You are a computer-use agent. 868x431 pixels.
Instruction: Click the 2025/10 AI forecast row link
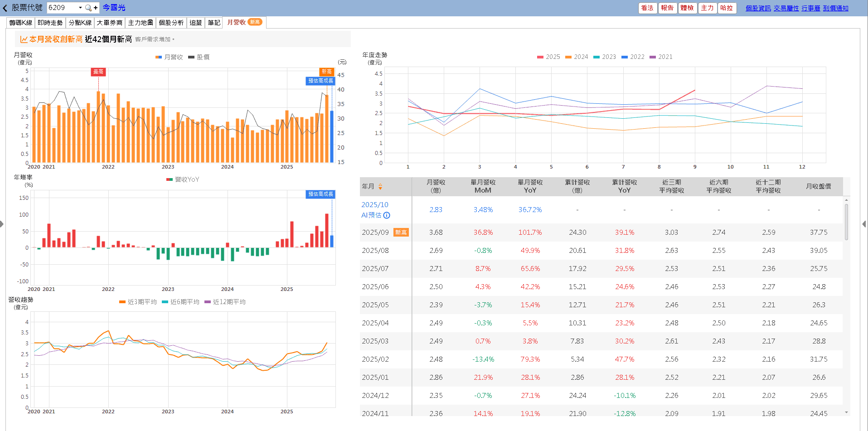pos(374,205)
